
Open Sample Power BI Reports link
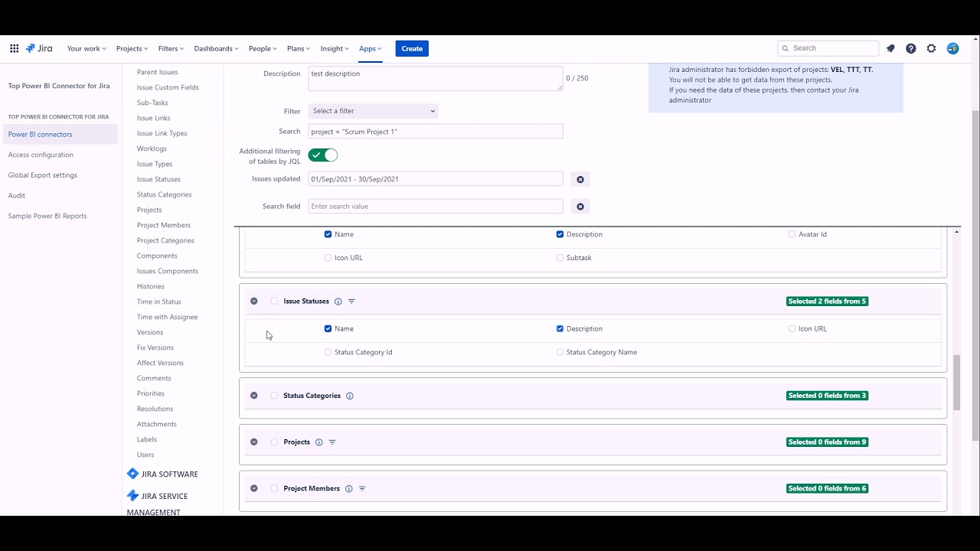(47, 216)
